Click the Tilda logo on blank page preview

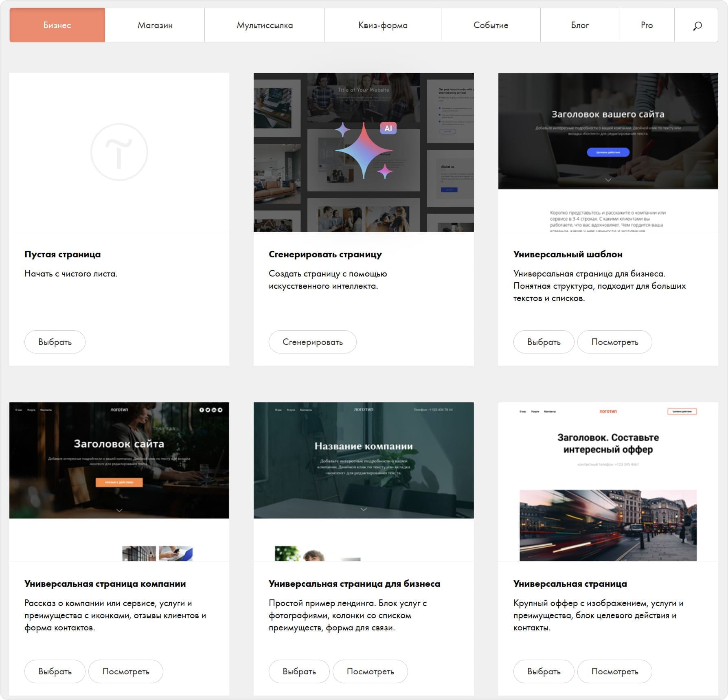(x=119, y=152)
